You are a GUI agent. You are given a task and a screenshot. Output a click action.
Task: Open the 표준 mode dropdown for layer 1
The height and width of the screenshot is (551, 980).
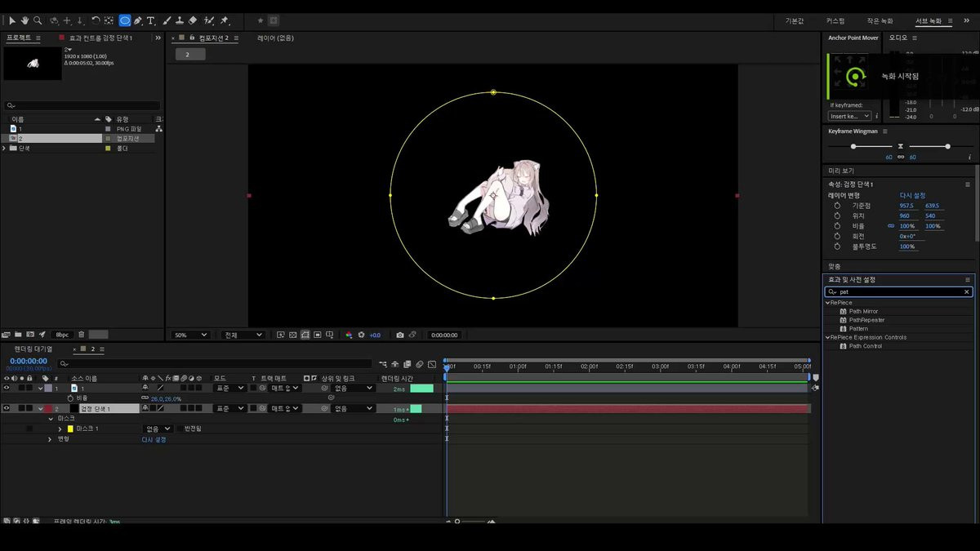229,389
